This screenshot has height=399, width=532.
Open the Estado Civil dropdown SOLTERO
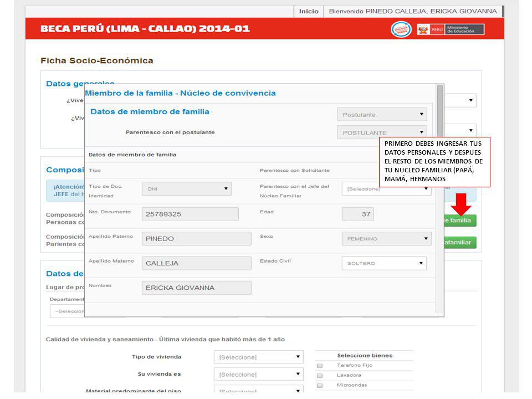384,263
